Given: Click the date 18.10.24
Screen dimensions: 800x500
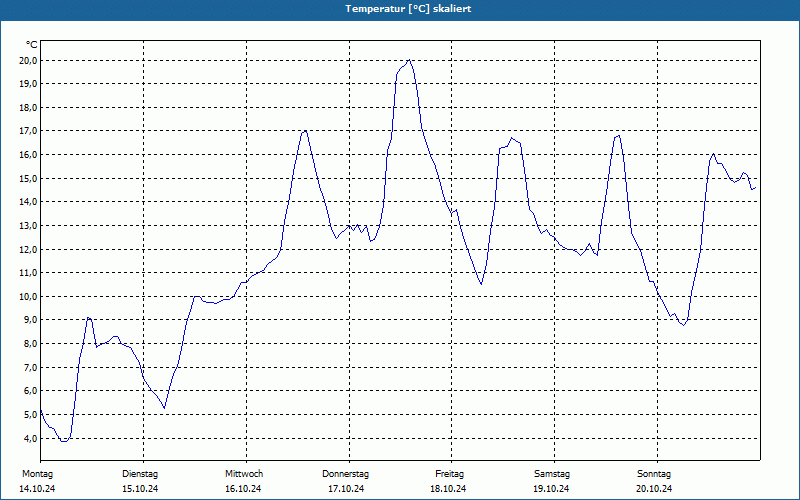Looking at the screenshot, I should (448, 489).
